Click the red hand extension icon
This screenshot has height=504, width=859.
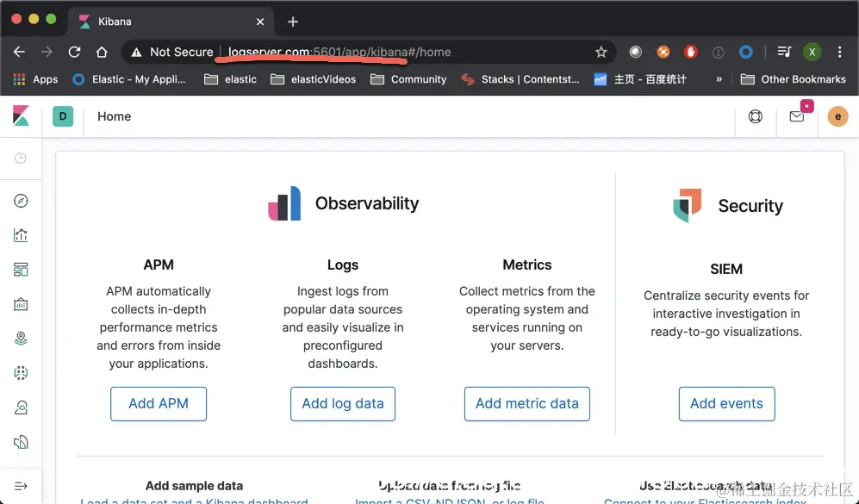[690, 52]
